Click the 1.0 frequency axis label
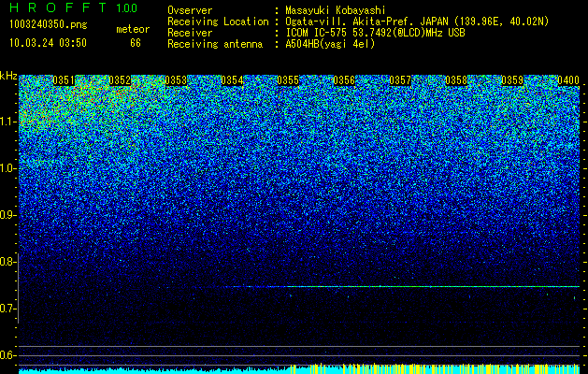The width and height of the screenshot is (588, 374). tap(8, 168)
